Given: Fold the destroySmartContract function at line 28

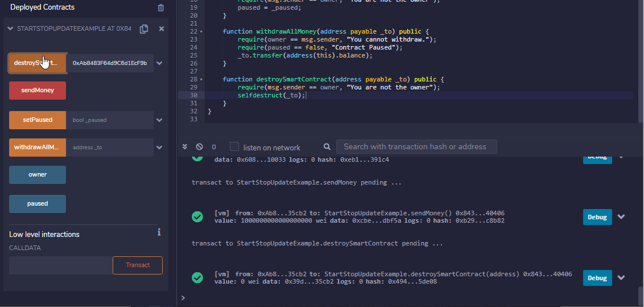Looking at the screenshot, I should [x=201, y=79].
